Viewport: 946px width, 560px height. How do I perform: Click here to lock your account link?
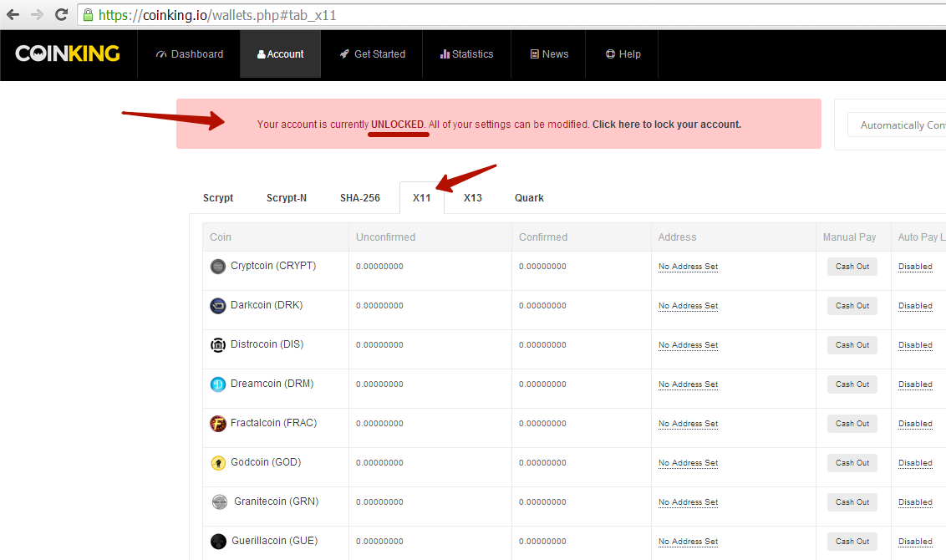pyautogui.click(x=667, y=125)
